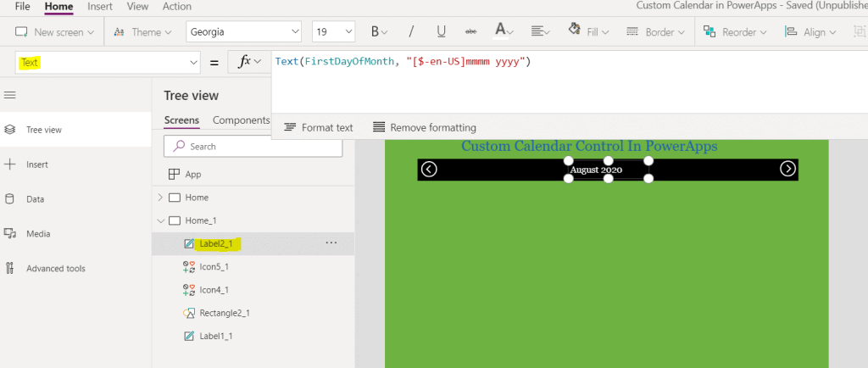Click Remove formatting
This screenshot has width=868, height=368.
click(x=425, y=128)
